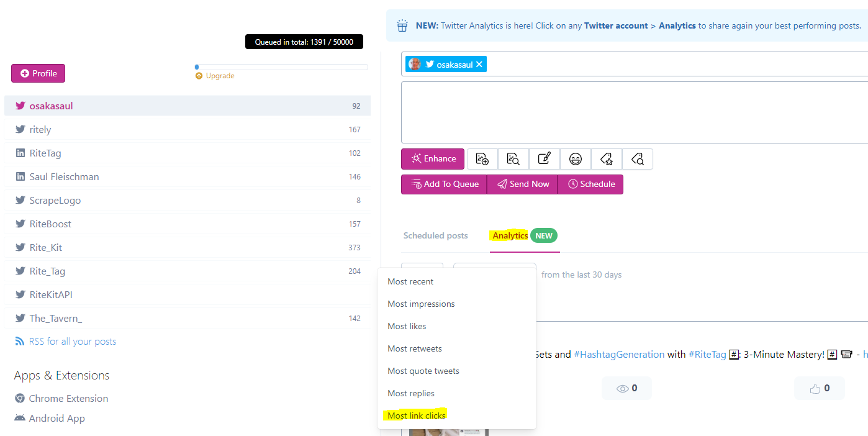Click the queue usage progress bar
The width and height of the screenshot is (868, 436).
click(x=281, y=67)
